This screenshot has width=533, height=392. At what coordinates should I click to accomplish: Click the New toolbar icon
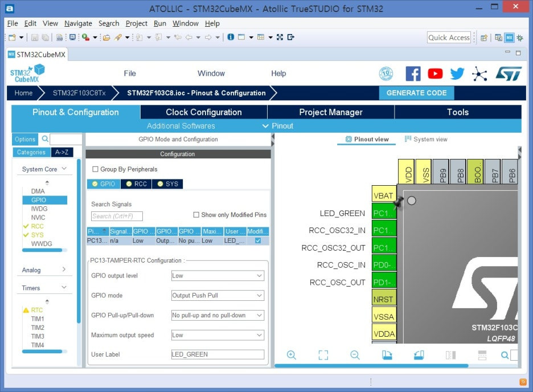point(12,38)
